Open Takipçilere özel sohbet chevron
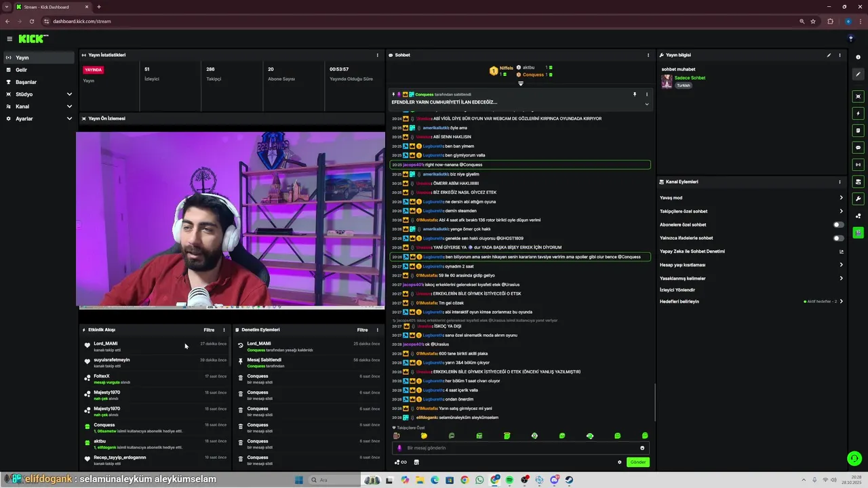Screen dimensions: 868x488 841,211
